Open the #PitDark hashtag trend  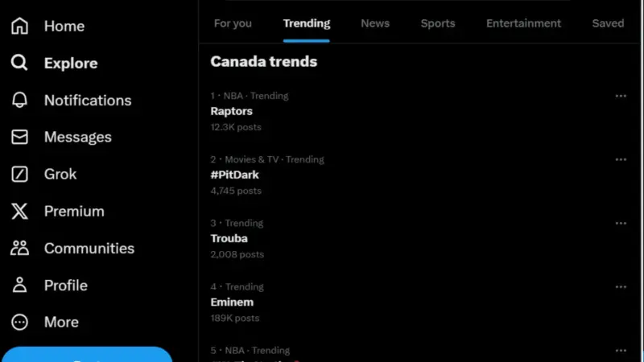pos(235,175)
